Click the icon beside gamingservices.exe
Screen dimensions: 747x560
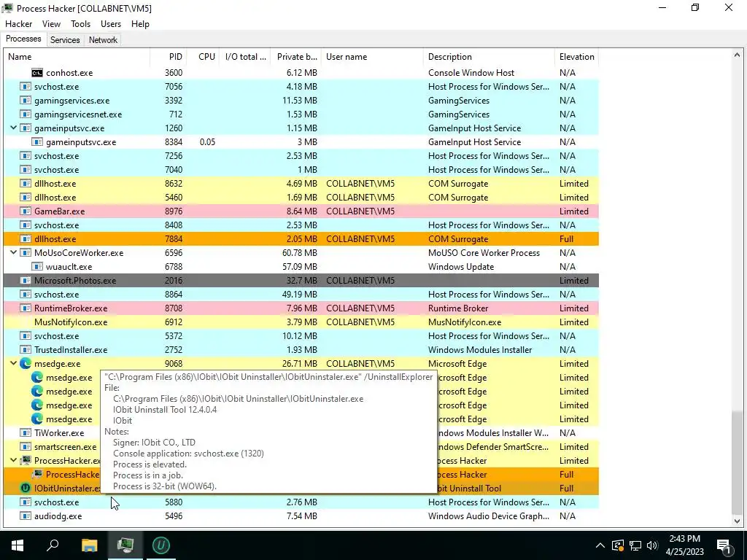[x=26, y=101]
